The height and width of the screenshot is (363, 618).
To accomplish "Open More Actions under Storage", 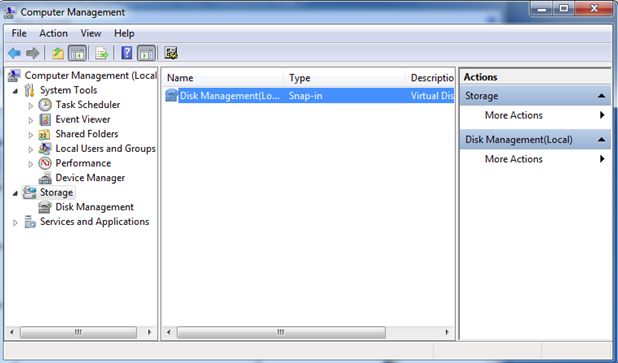I will pos(536,115).
